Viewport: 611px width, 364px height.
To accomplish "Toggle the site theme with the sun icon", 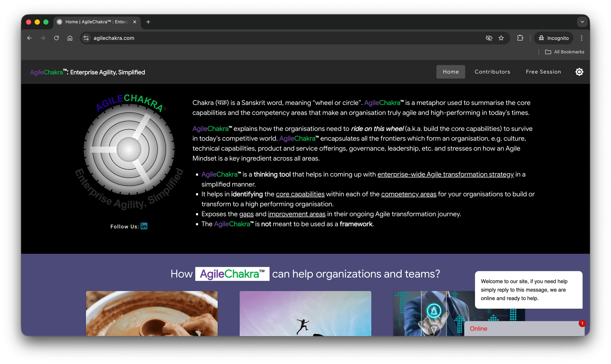I will tap(579, 72).
